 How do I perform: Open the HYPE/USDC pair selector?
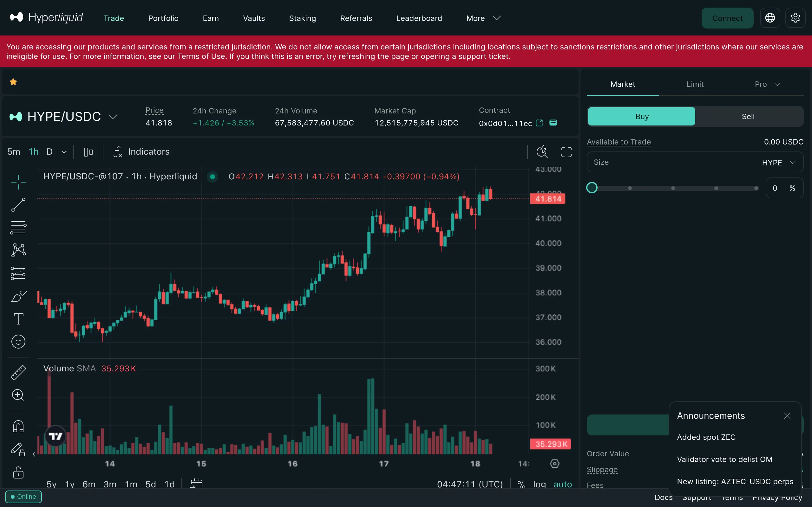(x=112, y=116)
